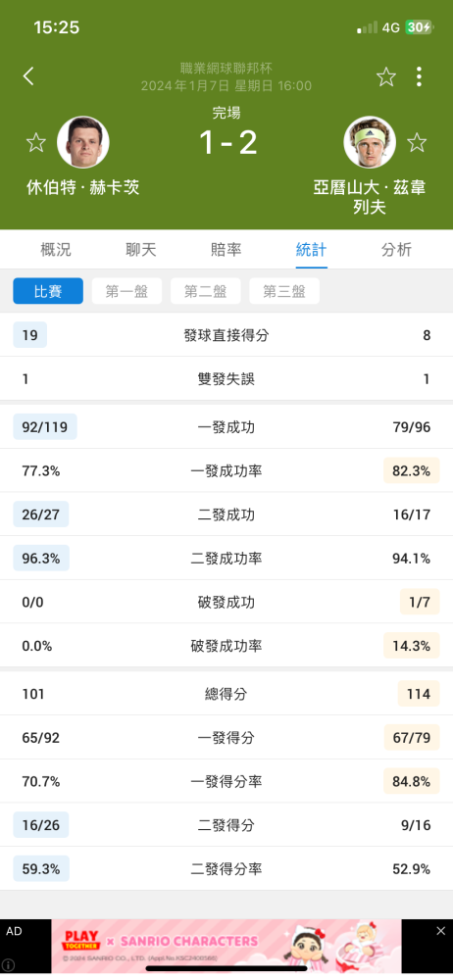Tap the back arrow icon

click(28, 76)
